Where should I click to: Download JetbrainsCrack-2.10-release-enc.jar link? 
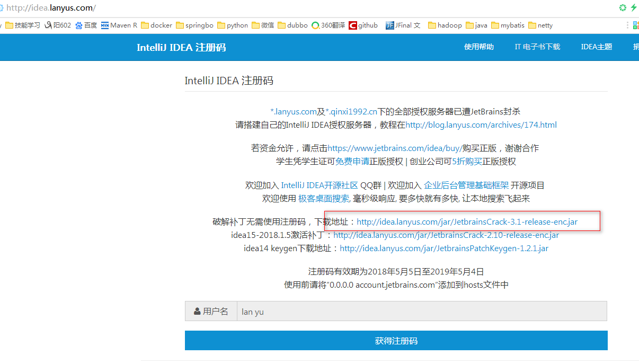[x=446, y=235]
